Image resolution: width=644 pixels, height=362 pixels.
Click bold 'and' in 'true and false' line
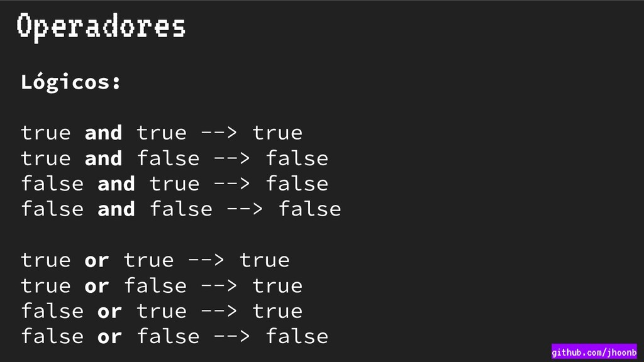(x=104, y=158)
